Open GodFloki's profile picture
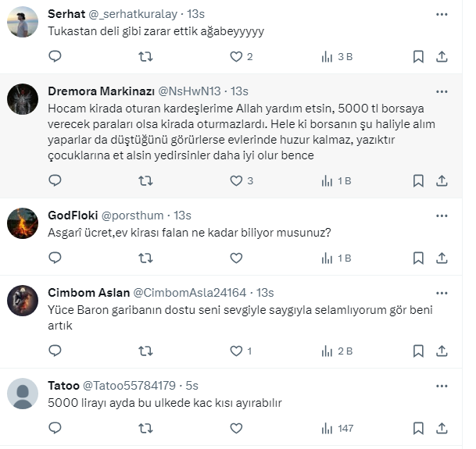The width and height of the screenshot is (476, 449). point(23,223)
